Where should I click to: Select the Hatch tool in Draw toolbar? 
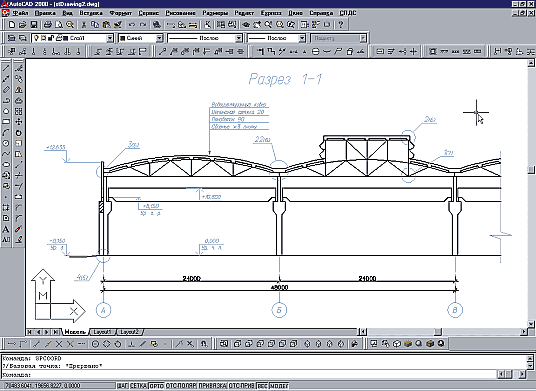[6, 207]
